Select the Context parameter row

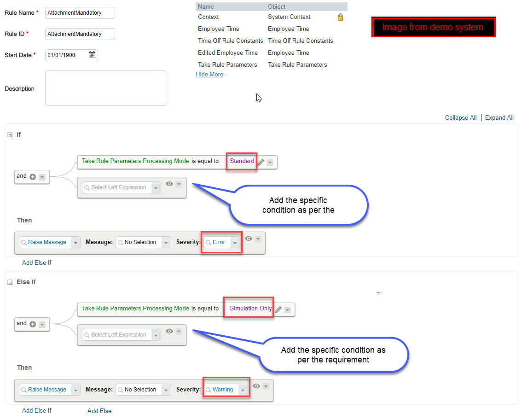tap(271, 17)
